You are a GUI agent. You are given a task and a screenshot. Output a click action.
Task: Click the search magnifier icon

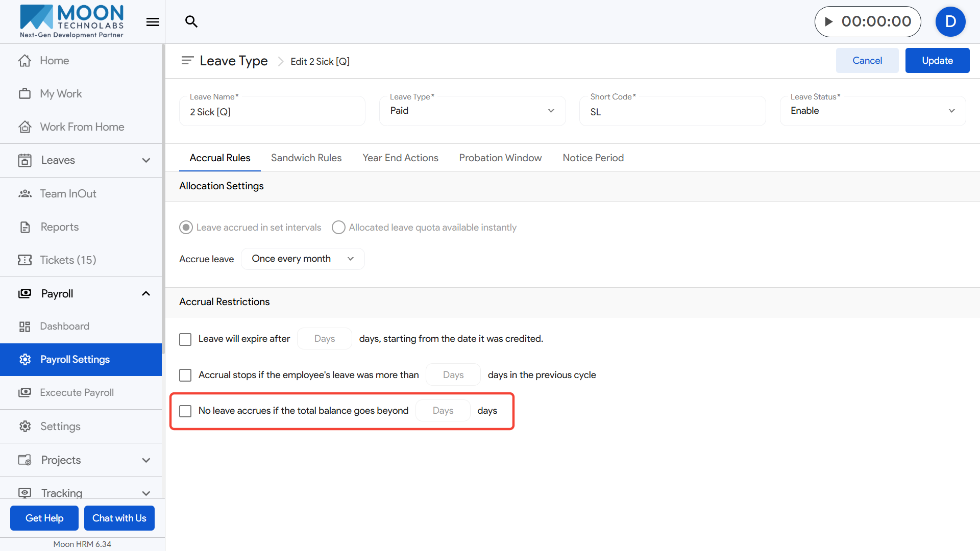click(x=191, y=21)
